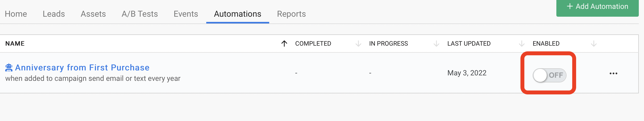Open the three-dot row options menu

pyautogui.click(x=613, y=74)
